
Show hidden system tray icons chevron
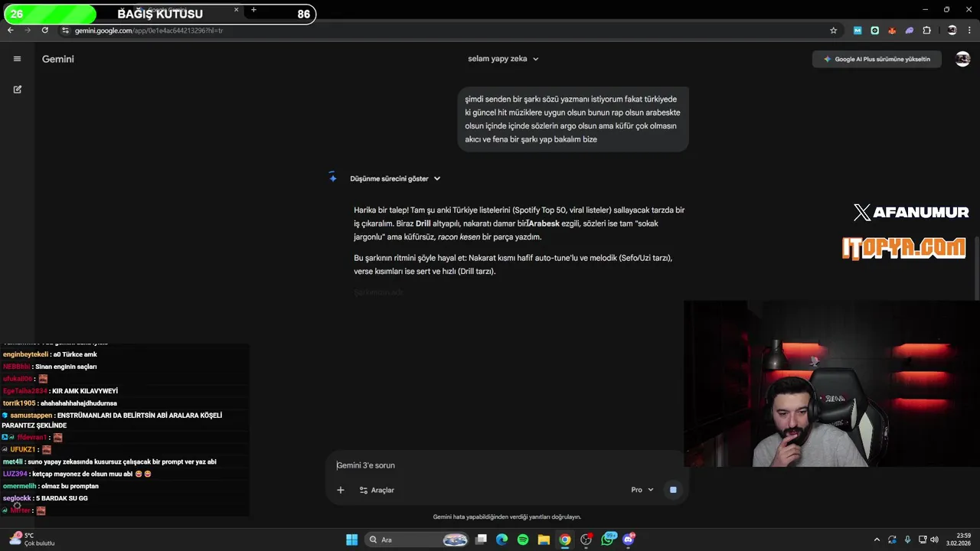coord(877,540)
